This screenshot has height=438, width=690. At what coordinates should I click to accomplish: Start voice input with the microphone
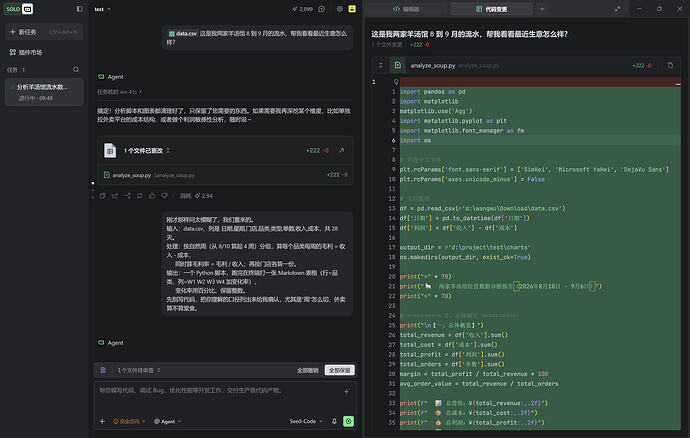(334, 421)
